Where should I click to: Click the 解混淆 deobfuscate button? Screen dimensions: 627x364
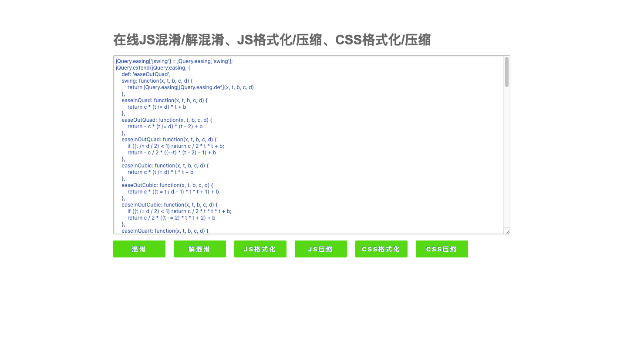200,249
